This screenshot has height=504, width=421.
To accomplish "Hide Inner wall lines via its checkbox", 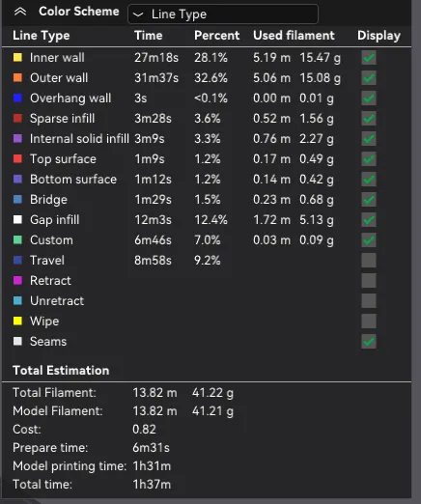I will (x=369, y=58).
